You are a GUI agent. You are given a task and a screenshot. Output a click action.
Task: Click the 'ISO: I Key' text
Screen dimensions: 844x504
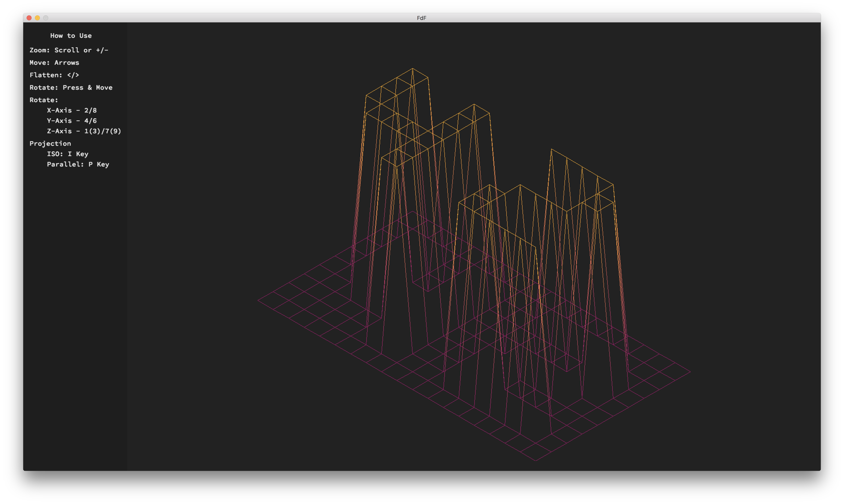tap(68, 154)
